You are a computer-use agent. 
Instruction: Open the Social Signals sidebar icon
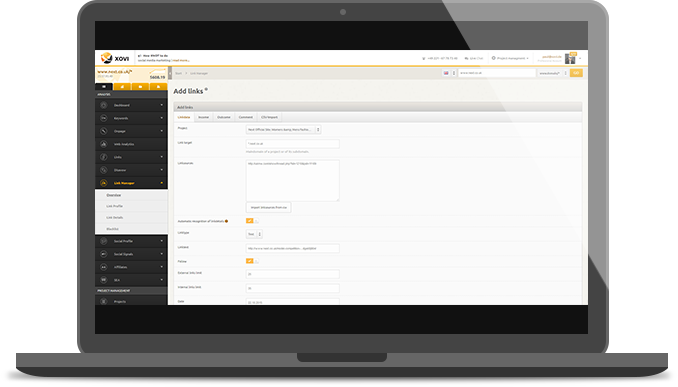pos(104,254)
